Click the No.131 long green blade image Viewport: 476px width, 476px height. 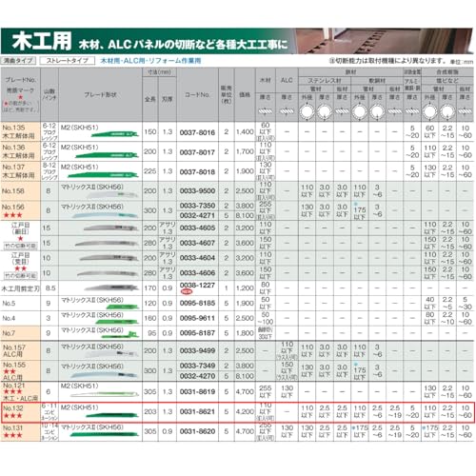105,434
